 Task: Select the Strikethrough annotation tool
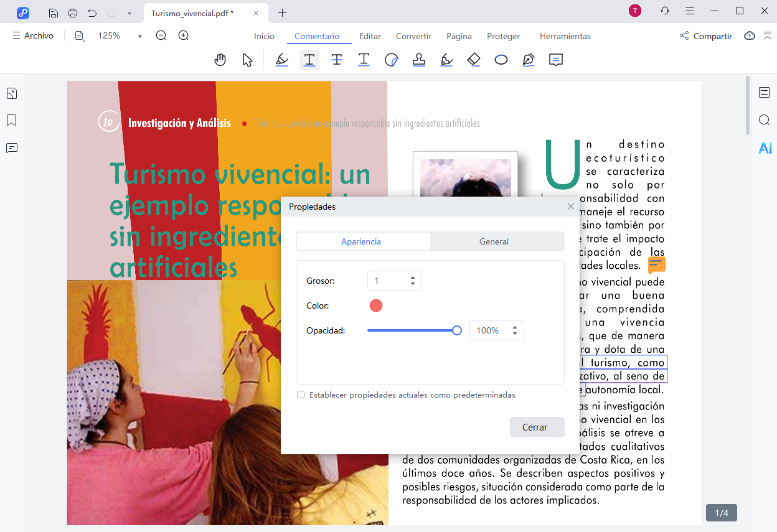(337, 59)
